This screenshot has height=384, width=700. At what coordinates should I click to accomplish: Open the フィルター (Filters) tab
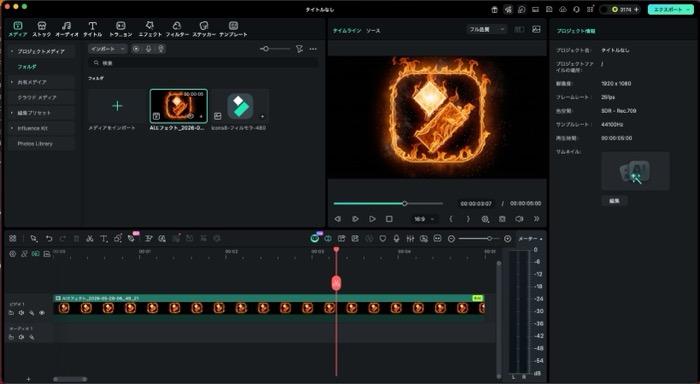(177, 29)
